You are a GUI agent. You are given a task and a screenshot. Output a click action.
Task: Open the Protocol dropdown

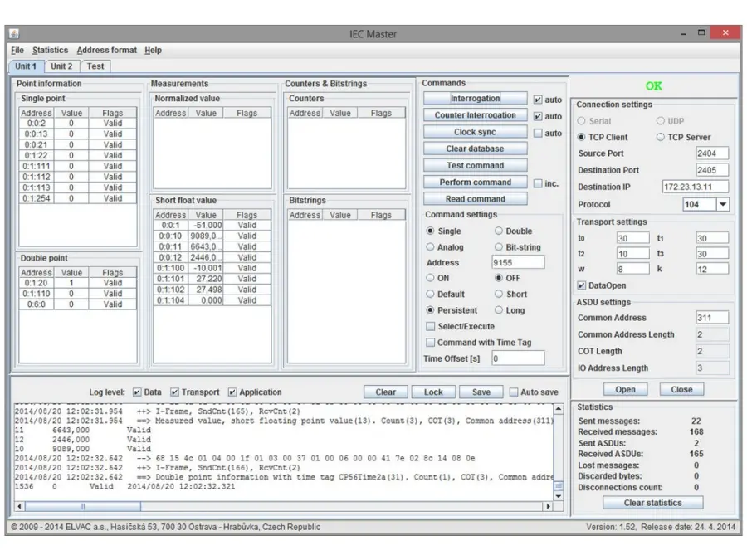click(722, 204)
